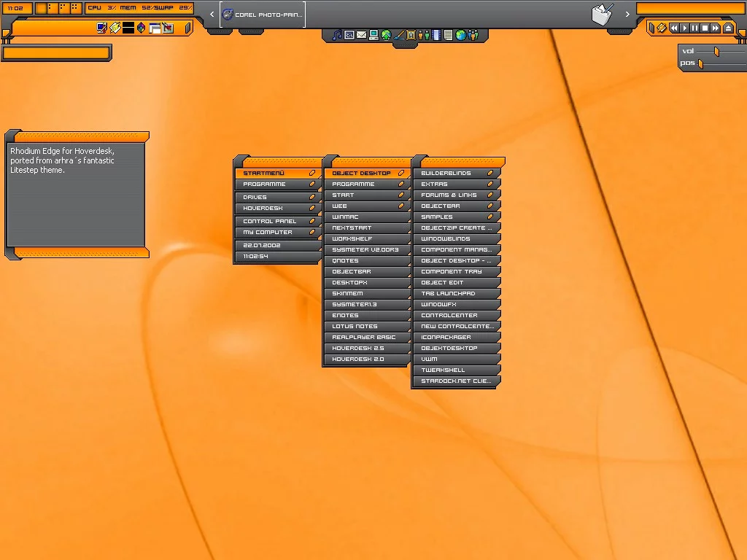Switch to the first virtual desktop square

[x=42, y=8]
